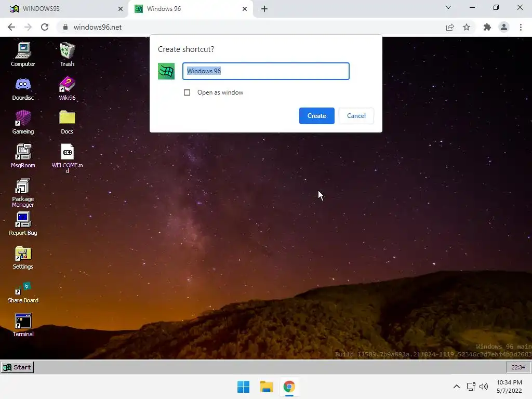Viewport: 532px width, 399px height.
Task: Click the Create shortcut button
Action: [316, 116]
